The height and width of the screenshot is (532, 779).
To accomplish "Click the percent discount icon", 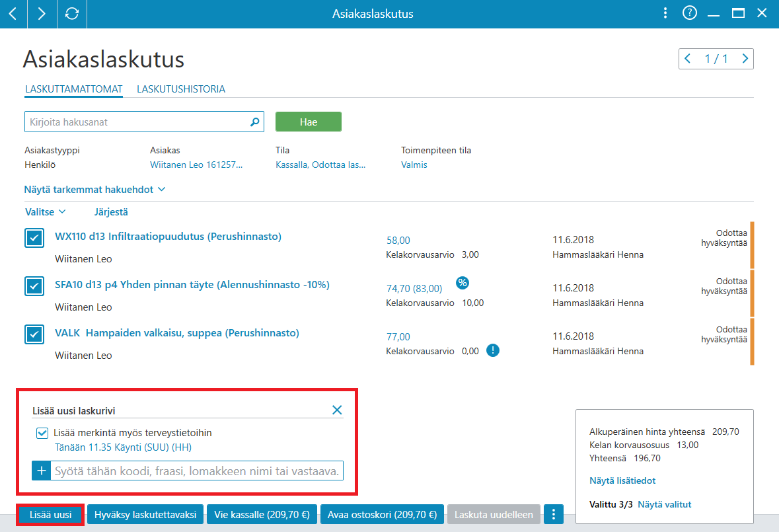I will [x=463, y=283].
